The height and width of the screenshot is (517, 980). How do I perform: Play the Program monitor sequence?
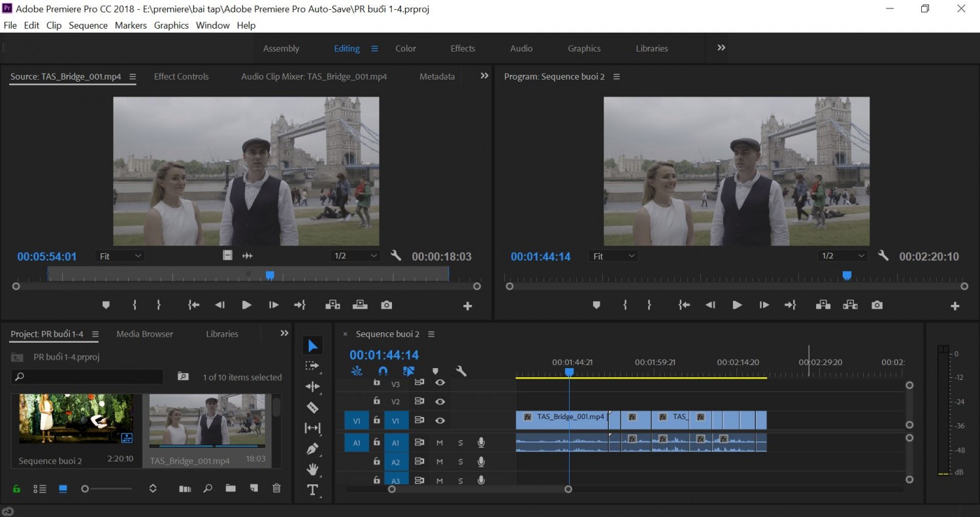pos(737,305)
